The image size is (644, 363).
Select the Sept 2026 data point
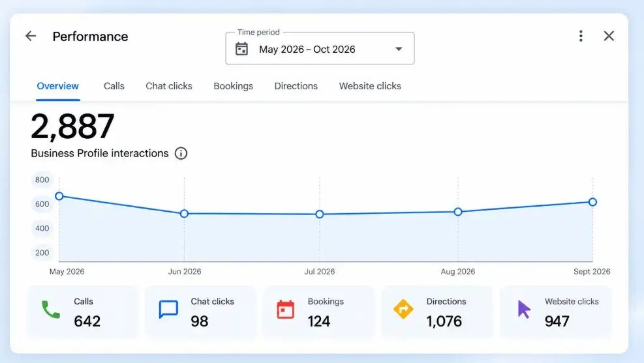pos(592,202)
